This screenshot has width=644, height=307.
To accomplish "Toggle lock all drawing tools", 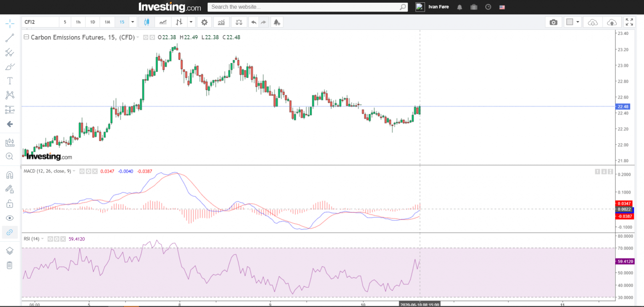I will click(10, 204).
